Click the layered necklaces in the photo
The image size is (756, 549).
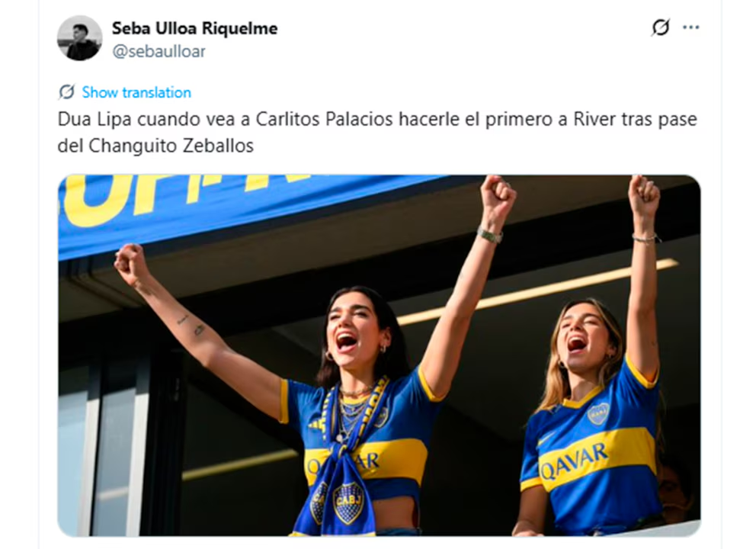tap(352, 410)
